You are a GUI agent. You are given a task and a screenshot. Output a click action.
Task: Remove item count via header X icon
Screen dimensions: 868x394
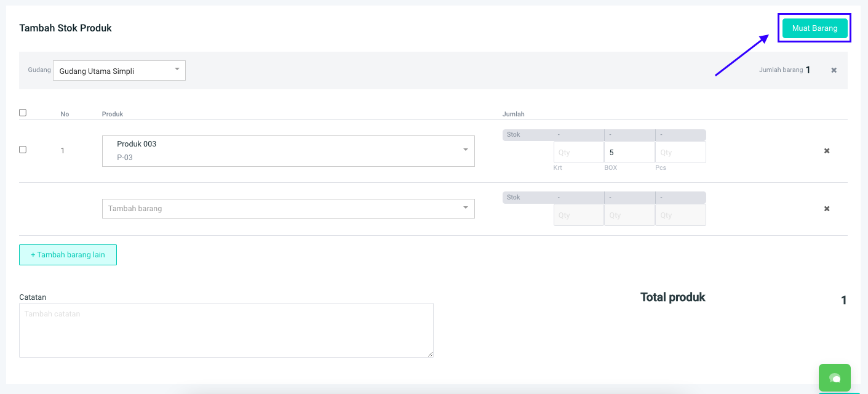click(834, 70)
